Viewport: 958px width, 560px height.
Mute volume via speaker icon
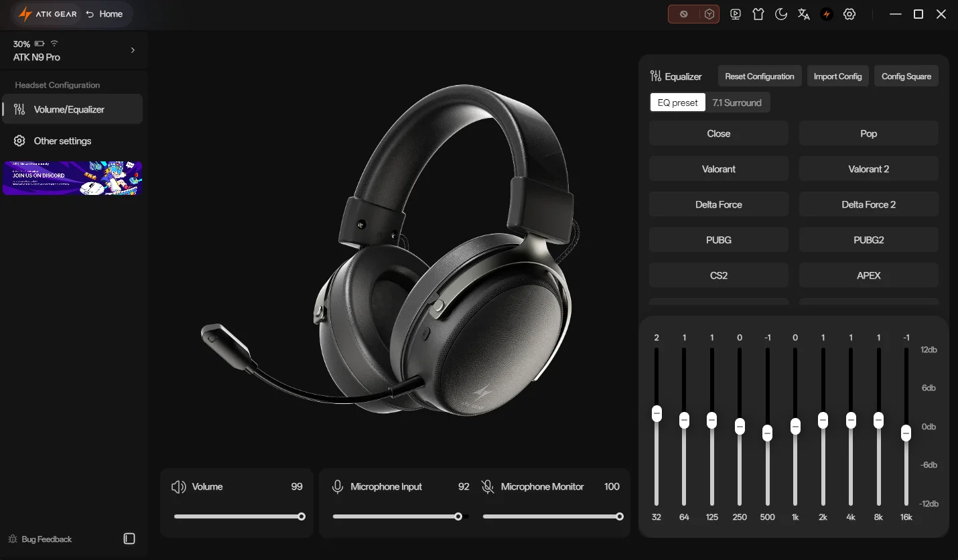click(x=179, y=487)
